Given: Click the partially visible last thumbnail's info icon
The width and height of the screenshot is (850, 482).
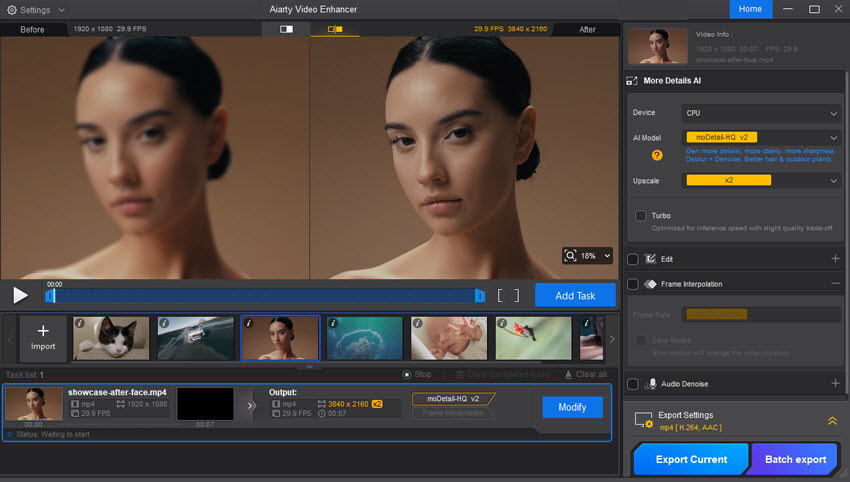Looking at the screenshot, I should (x=586, y=323).
